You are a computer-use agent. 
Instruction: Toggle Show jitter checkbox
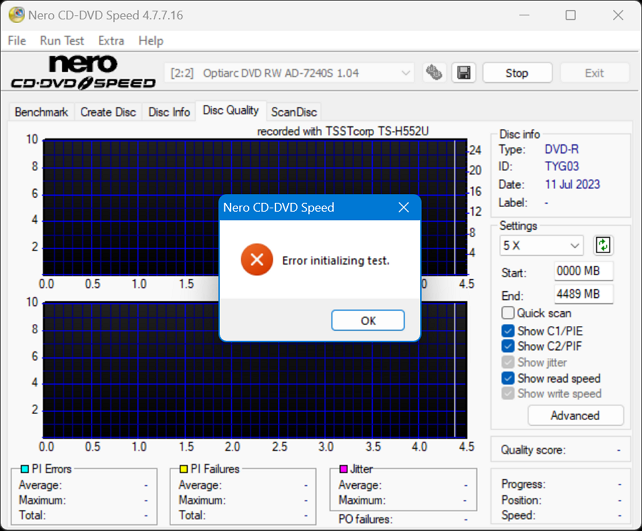pyautogui.click(x=508, y=362)
